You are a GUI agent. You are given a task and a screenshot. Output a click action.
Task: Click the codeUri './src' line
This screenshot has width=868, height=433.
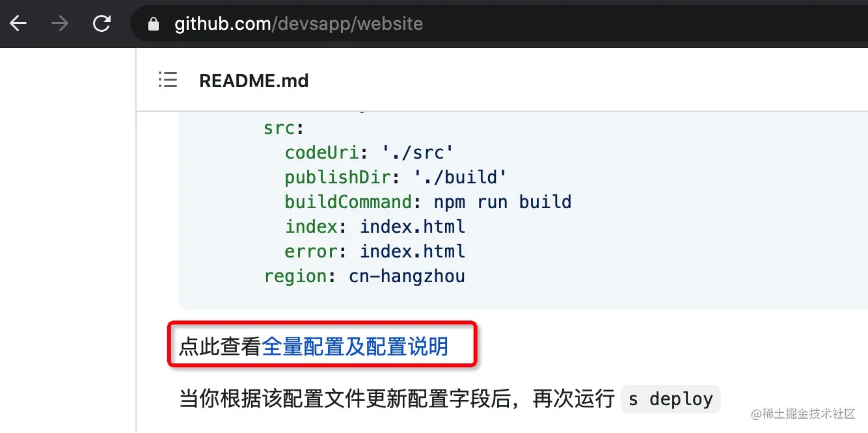(369, 153)
